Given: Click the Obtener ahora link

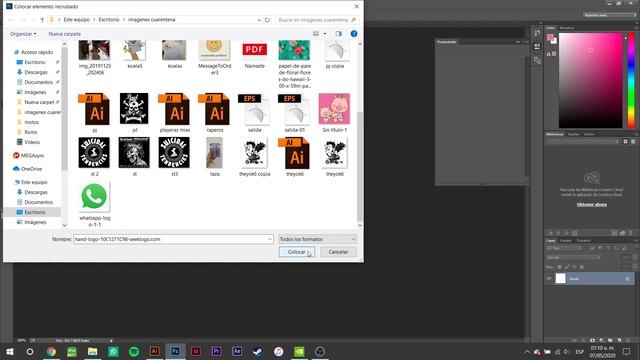Looking at the screenshot, I should point(591,204).
